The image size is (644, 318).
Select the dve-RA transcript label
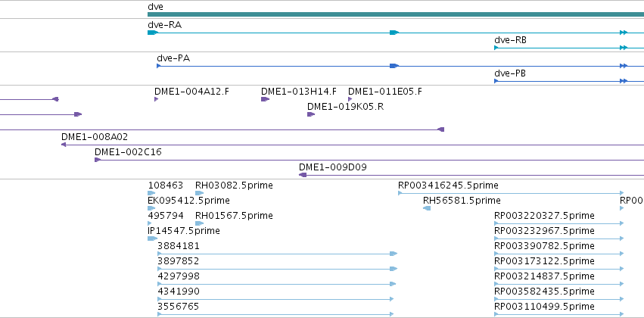[x=165, y=25]
